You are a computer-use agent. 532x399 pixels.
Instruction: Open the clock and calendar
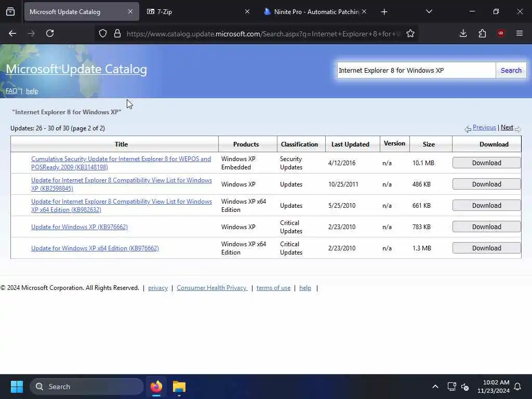[x=494, y=387]
